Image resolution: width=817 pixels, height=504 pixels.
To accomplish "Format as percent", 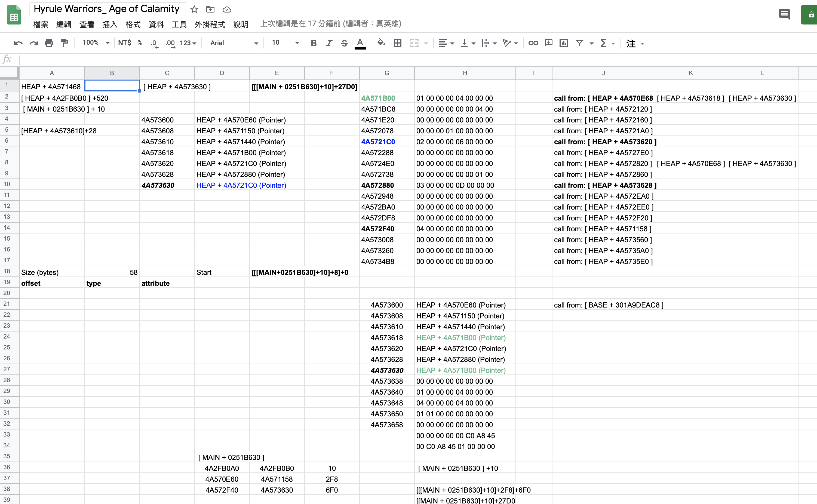I will [140, 43].
